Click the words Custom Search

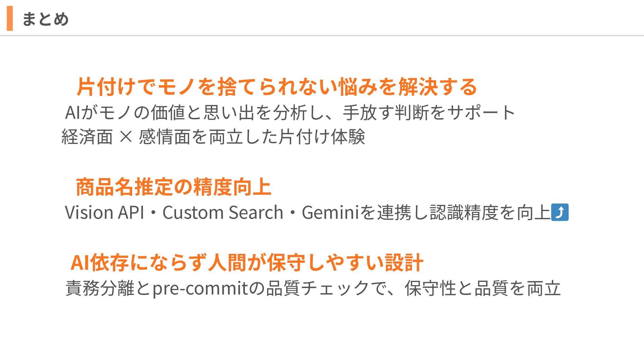point(223,213)
